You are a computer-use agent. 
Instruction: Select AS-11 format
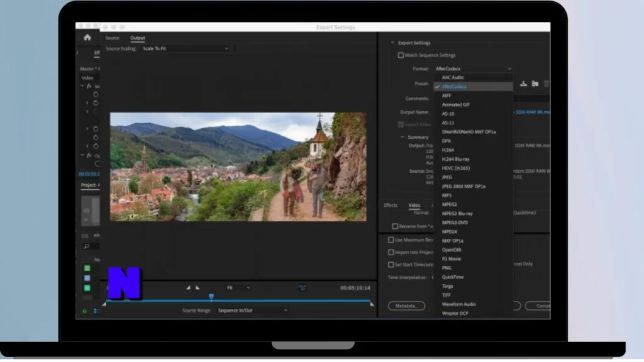[x=473, y=123]
